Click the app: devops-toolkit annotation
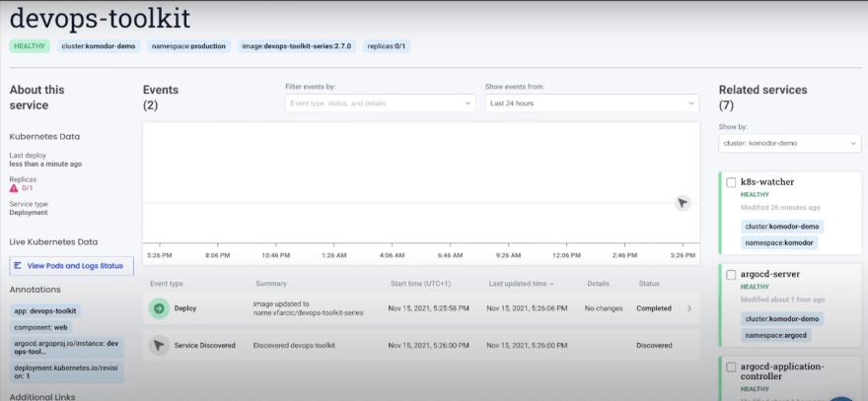The height and width of the screenshot is (401, 868). click(x=45, y=310)
